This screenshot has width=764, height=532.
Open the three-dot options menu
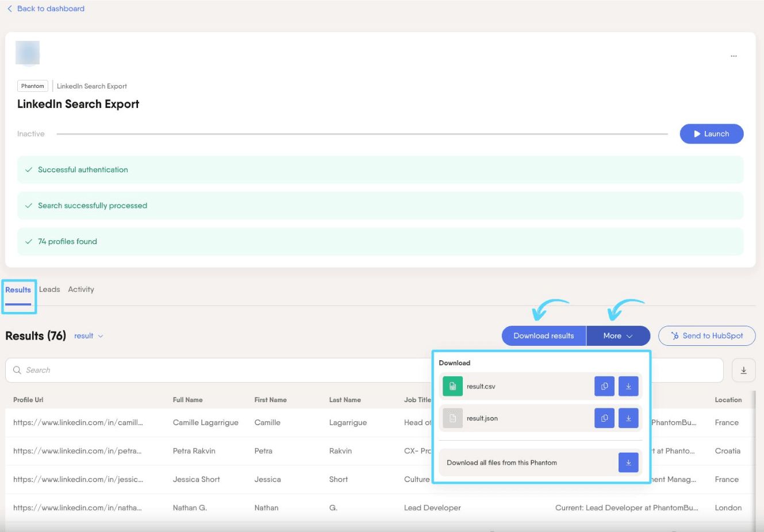(x=734, y=56)
